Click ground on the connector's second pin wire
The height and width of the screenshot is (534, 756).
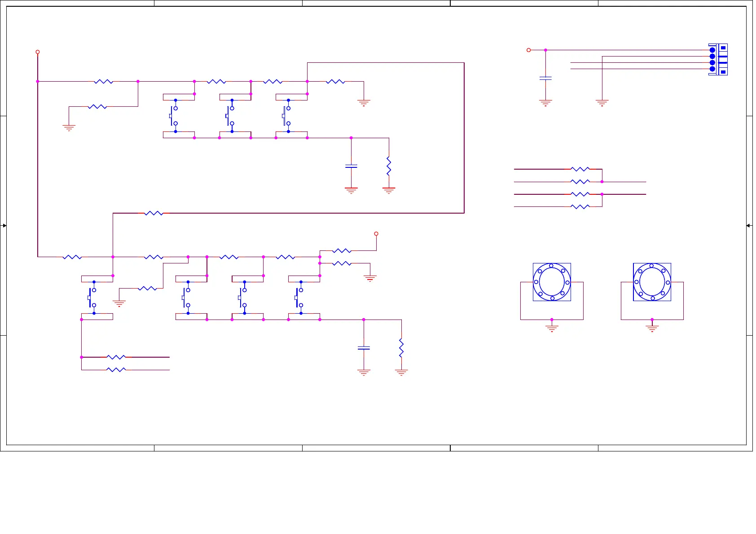tap(602, 103)
